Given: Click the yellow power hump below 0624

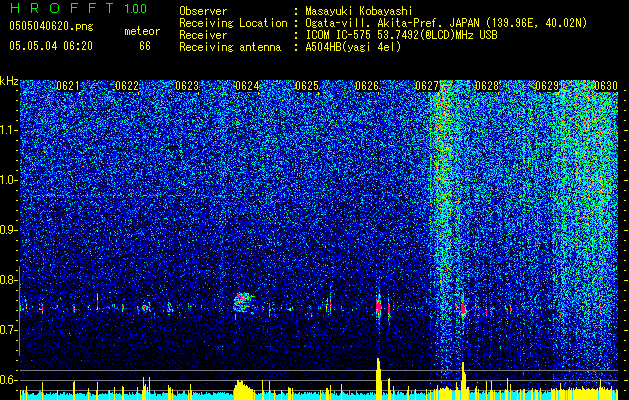Looking at the screenshot, I should tap(241, 390).
